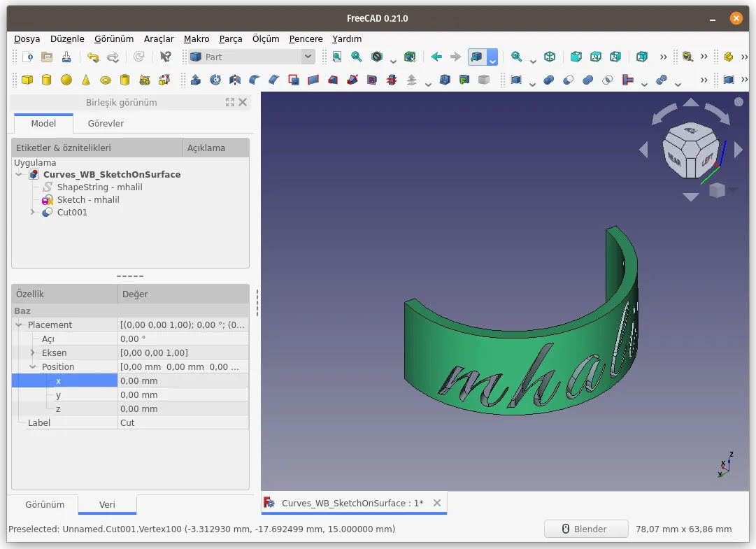Create a sphere primitive

[x=66, y=80]
